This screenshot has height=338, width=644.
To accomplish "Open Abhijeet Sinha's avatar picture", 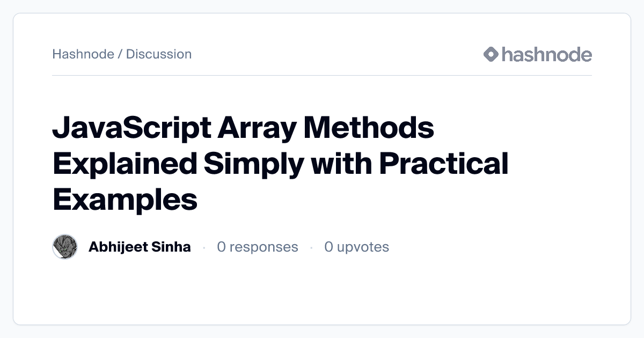I will (65, 247).
